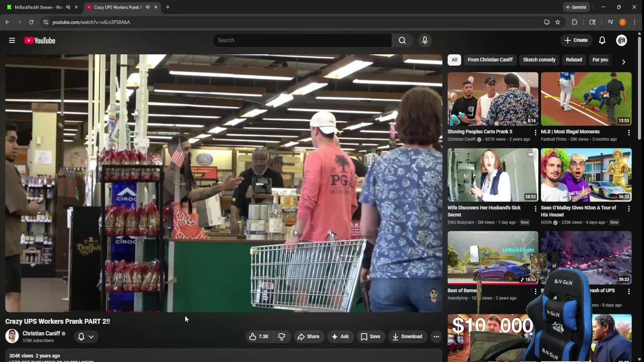This screenshot has height=362, width=644.
Task: View site information icon in address bar
Action: click(x=45, y=22)
